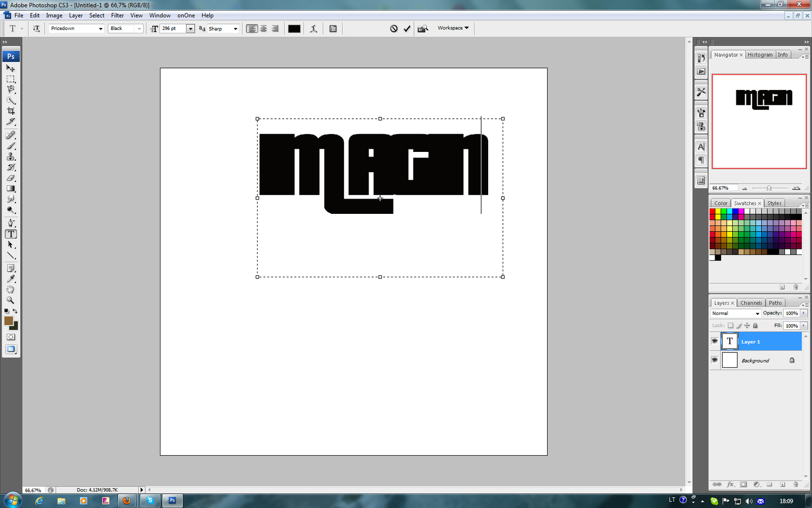The height and width of the screenshot is (508, 812).
Task: Delete layer using the trash icon
Action: [796, 484]
